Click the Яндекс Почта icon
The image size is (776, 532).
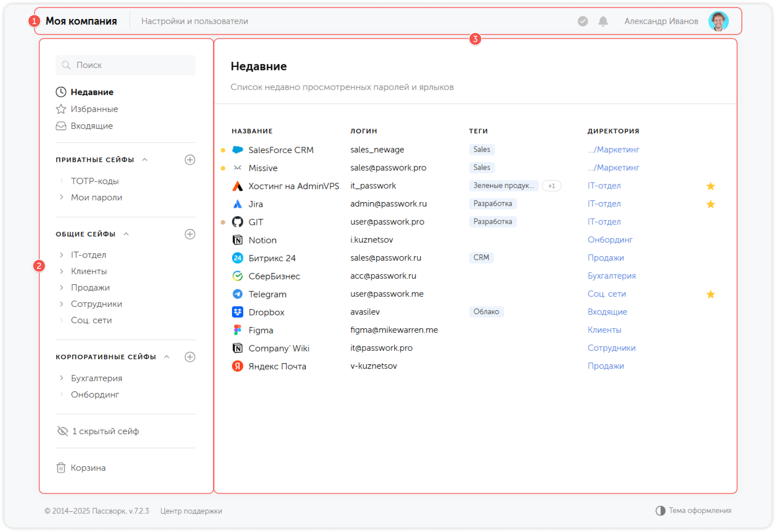pos(237,366)
